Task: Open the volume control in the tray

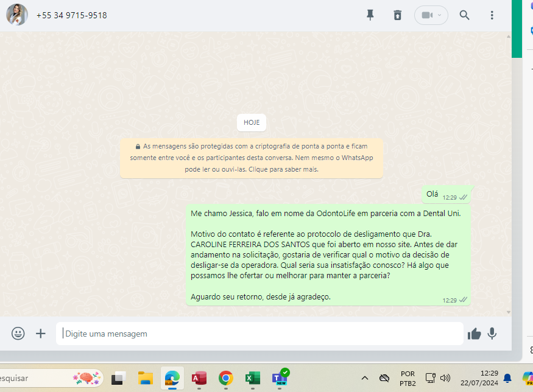Action: coord(445,378)
